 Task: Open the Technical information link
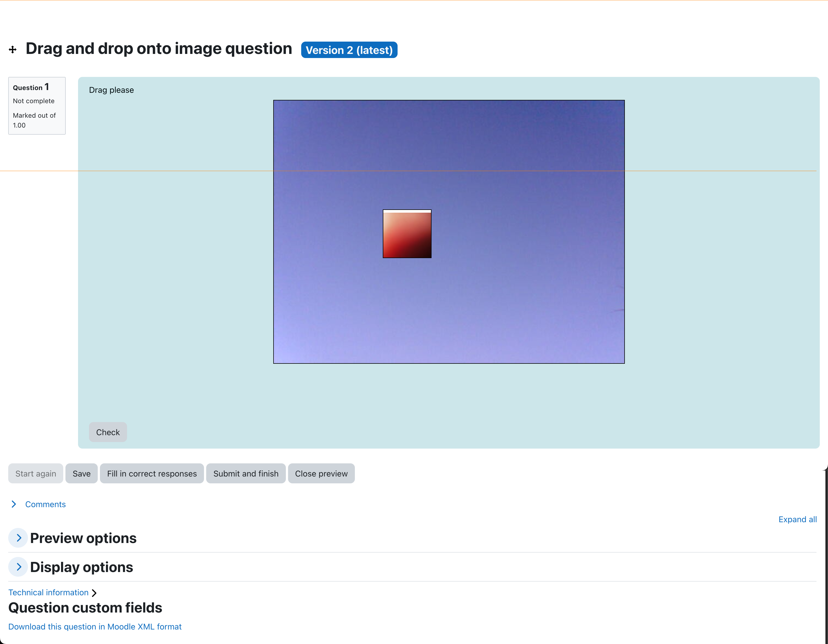tap(48, 593)
